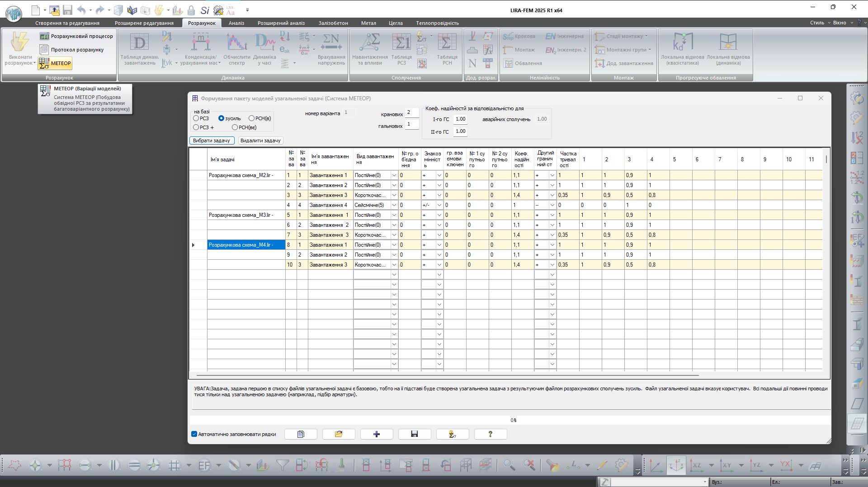Uncheck Автоматично заповнювати рядки checkbox

[x=194, y=434]
